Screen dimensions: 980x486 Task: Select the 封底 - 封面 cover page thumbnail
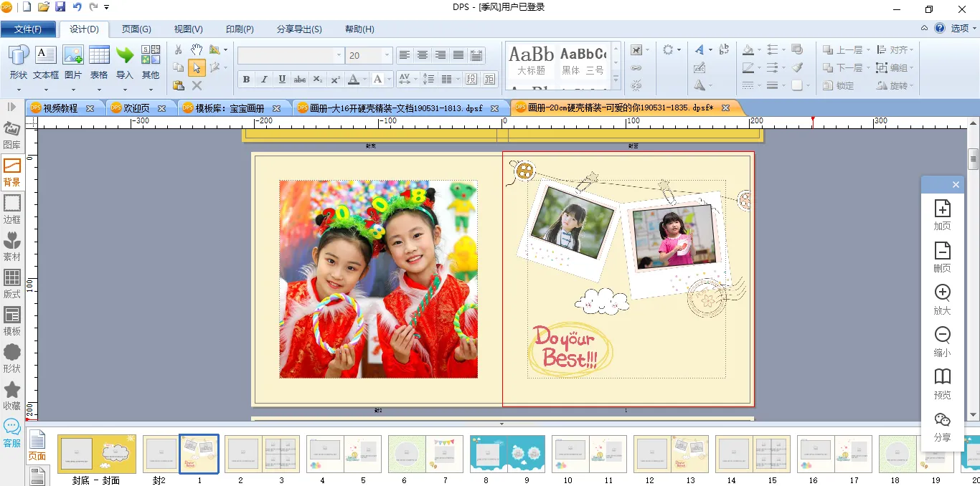(96, 454)
